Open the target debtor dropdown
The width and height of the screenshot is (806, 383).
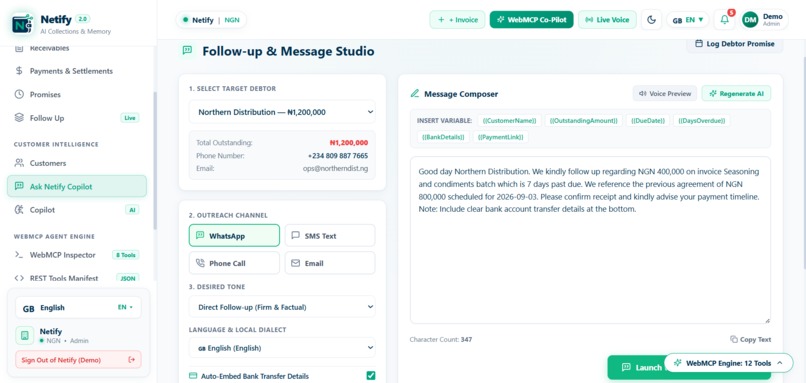(282, 112)
